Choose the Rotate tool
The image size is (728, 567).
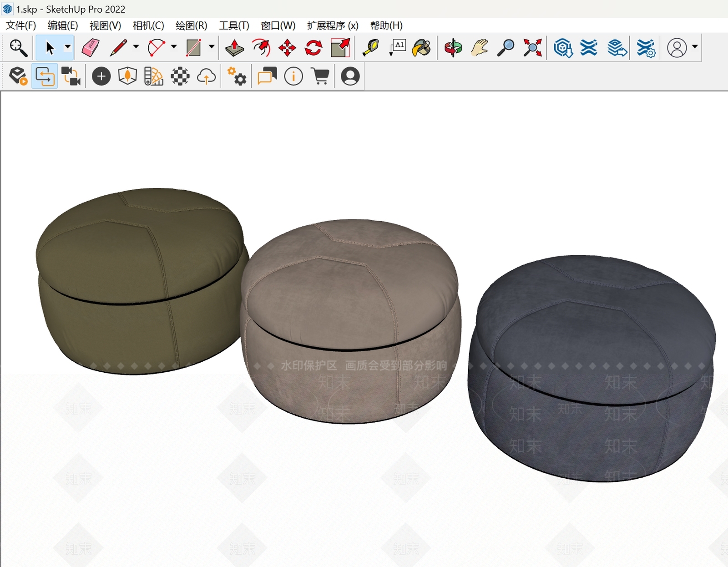(x=313, y=47)
